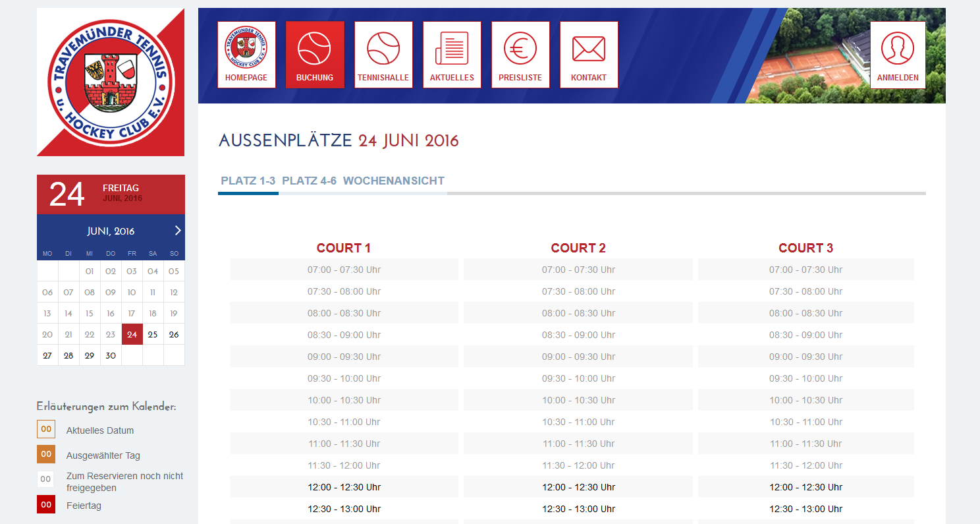980x524 pixels.
Task: Open the Aktuelles newspaper icon
Action: pyautogui.click(x=452, y=48)
